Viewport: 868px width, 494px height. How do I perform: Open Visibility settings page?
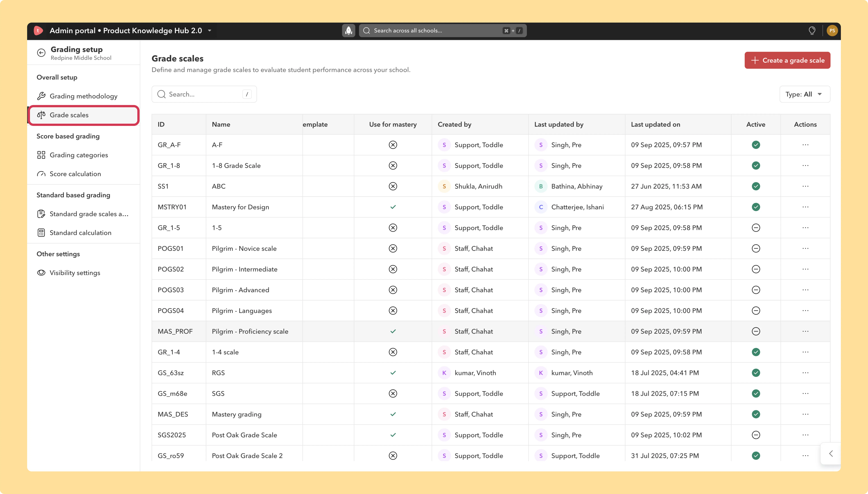point(83,273)
